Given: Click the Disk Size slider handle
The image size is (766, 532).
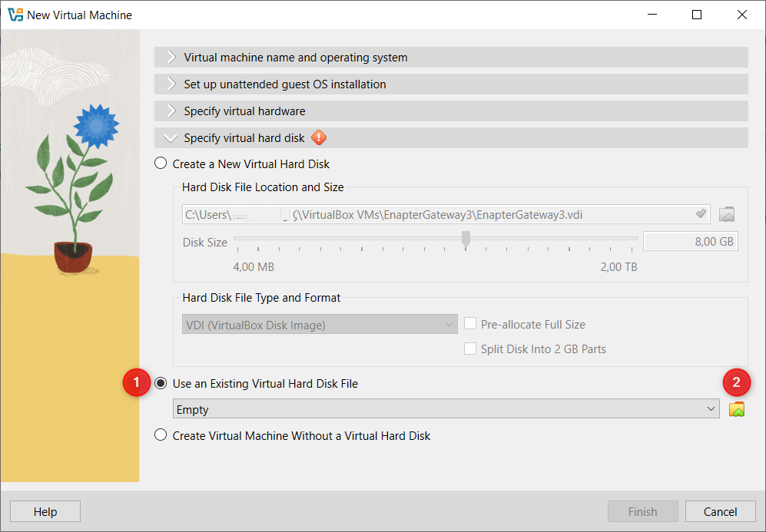Looking at the screenshot, I should click(465, 240).
